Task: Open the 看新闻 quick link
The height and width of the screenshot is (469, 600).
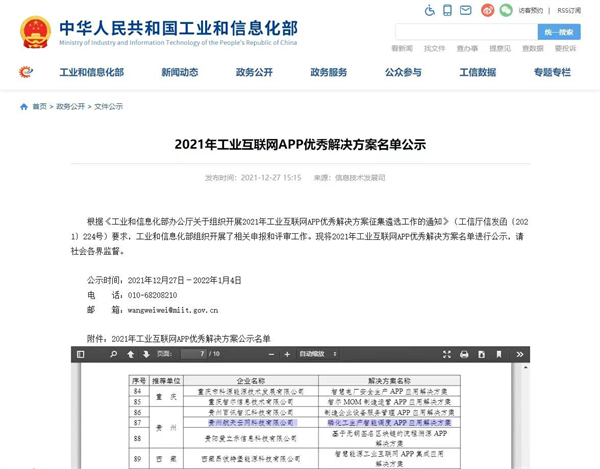Action: click(402, 48)
